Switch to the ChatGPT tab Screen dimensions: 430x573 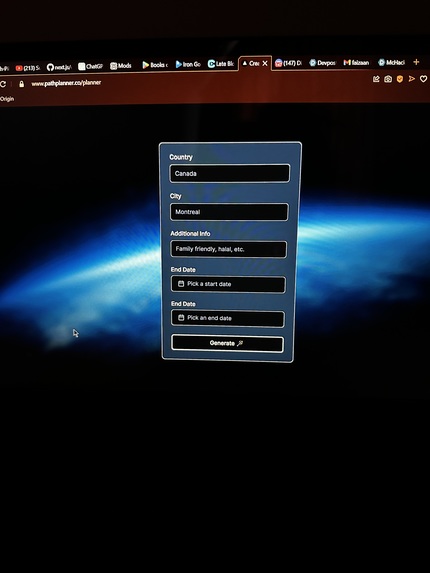click(x=91, y=66)
